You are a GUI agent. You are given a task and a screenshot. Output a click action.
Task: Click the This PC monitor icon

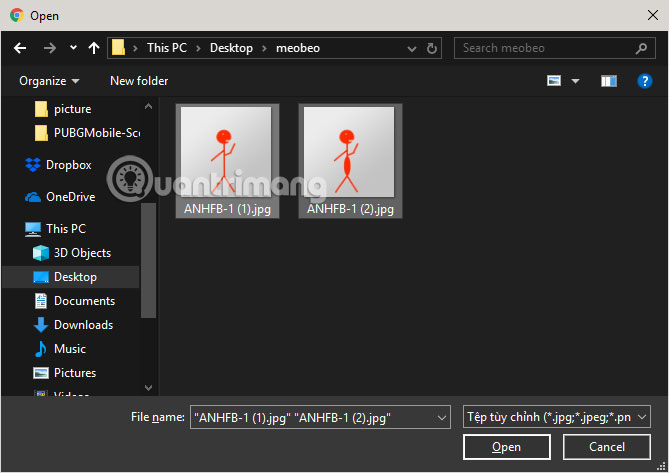pos(33,229)
